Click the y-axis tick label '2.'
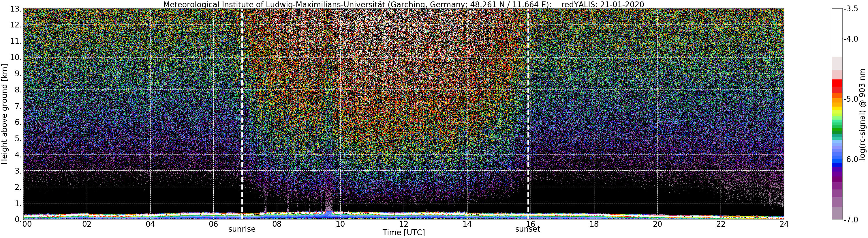Image resolution: width=868 pixels, height=238 pixels. [x=18, y=187]
